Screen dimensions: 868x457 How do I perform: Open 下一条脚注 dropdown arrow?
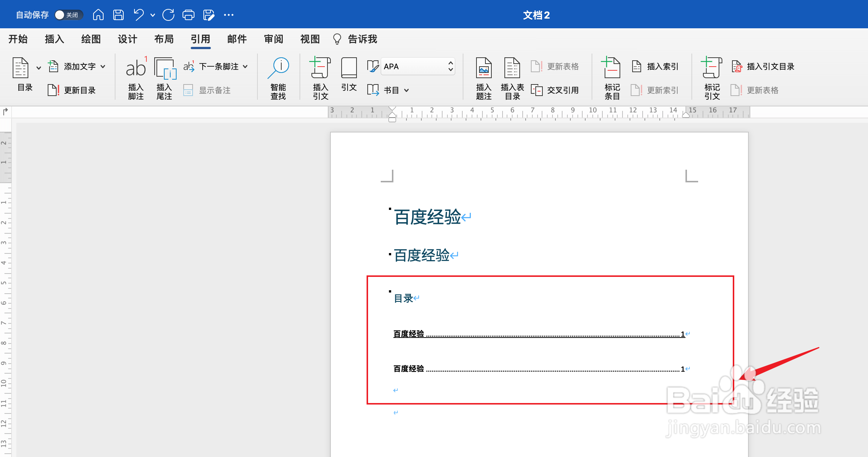coord(245,67)
